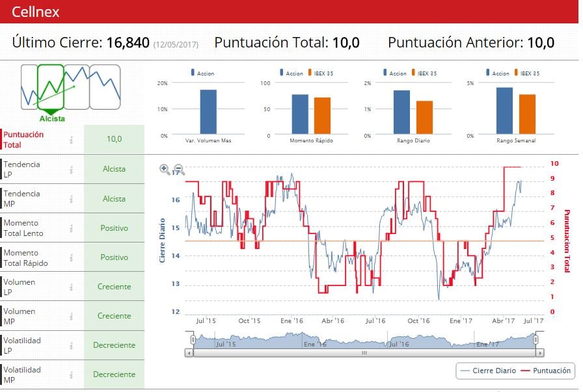
Task: Click the red Puntuación Total row label
Action: pyautogui.click(x=23, y=140)
